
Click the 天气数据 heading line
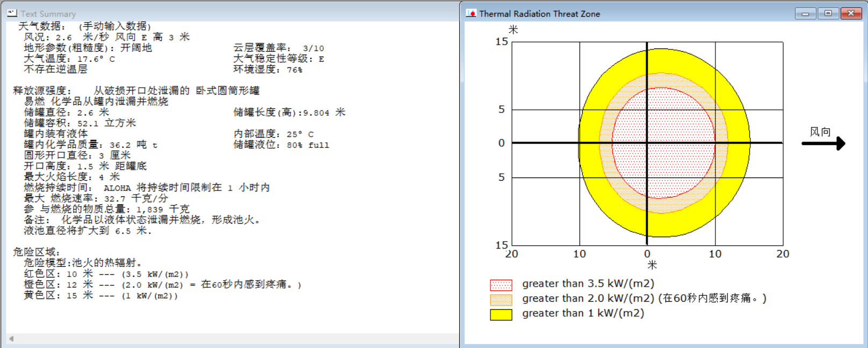[x=85, y=26]
